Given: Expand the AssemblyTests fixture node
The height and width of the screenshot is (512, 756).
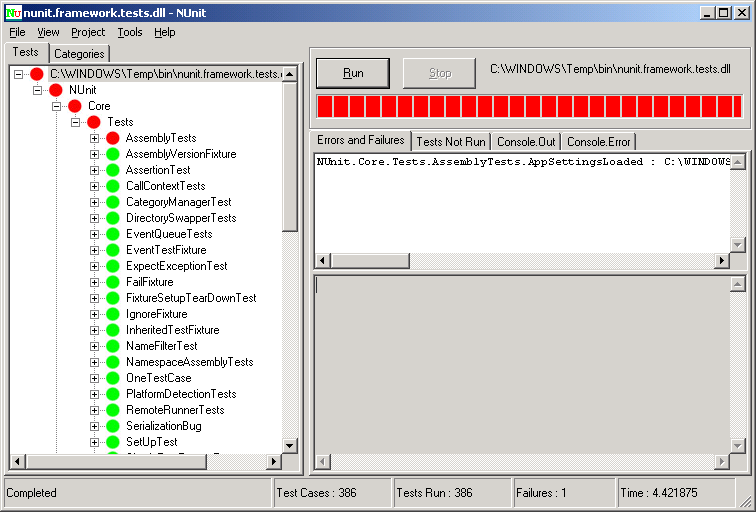Looking at the screenshot, I should click(94, 138).
